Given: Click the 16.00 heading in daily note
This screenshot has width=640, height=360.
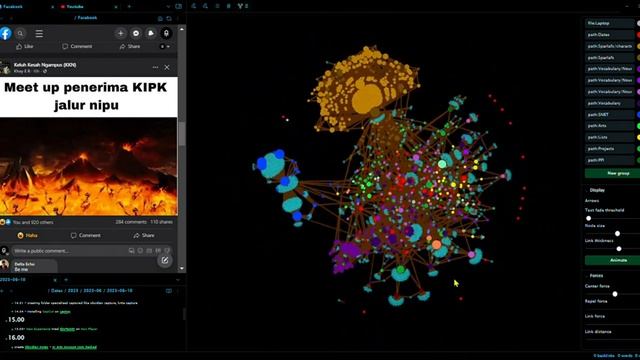Looking at the screenshot, I should [x=16, y=338].
